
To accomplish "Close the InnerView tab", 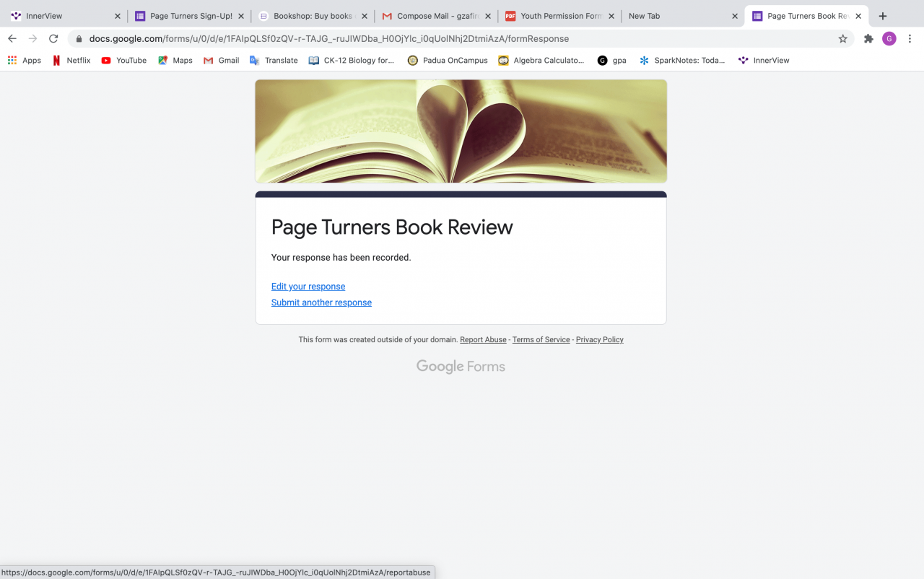I will [x=118, y=16].
